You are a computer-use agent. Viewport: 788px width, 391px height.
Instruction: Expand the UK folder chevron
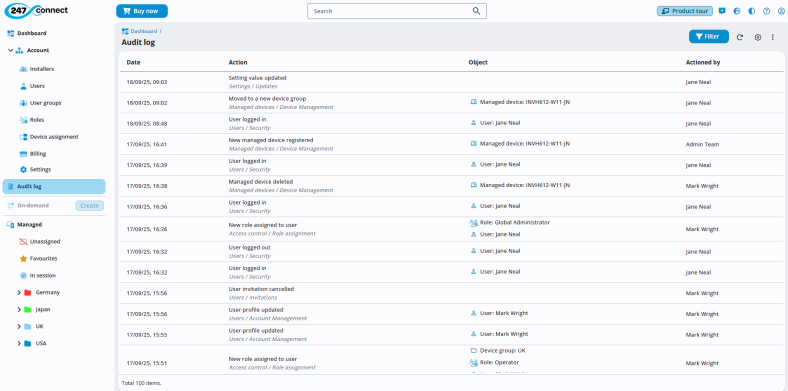tap(19, 327)
